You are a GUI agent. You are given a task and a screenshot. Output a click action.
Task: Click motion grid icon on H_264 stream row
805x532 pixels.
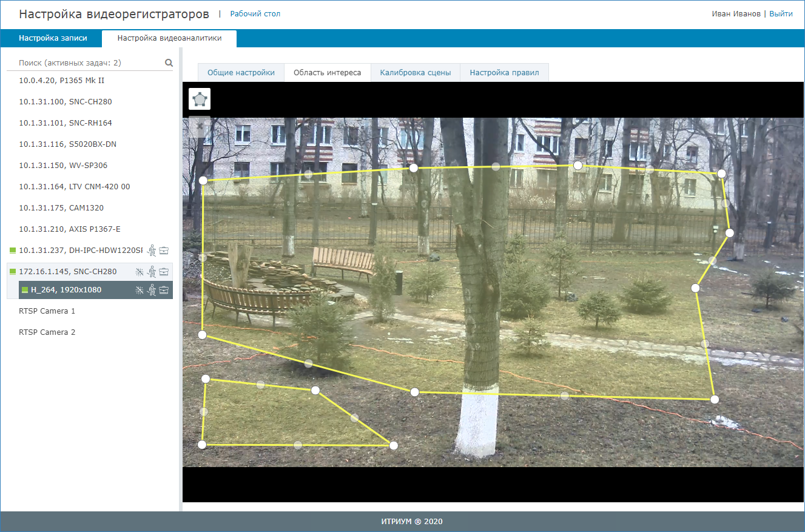(x=140, y=290)
